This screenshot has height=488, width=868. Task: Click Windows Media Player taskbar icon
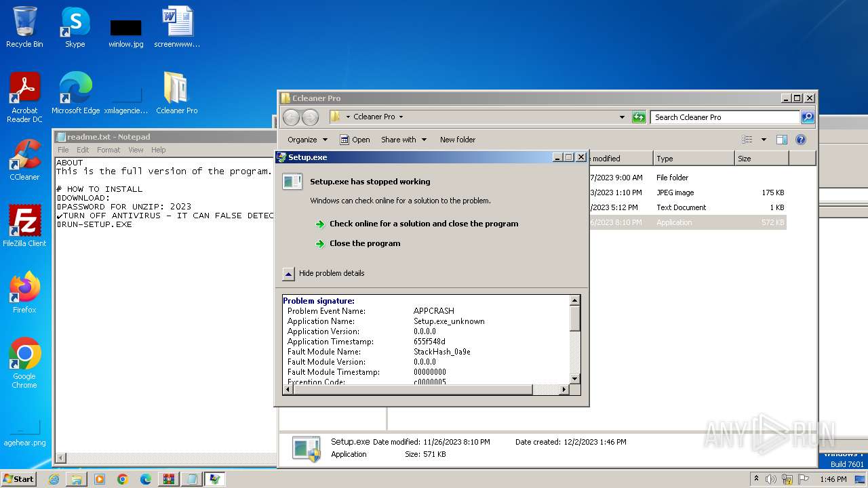[100, 479]
